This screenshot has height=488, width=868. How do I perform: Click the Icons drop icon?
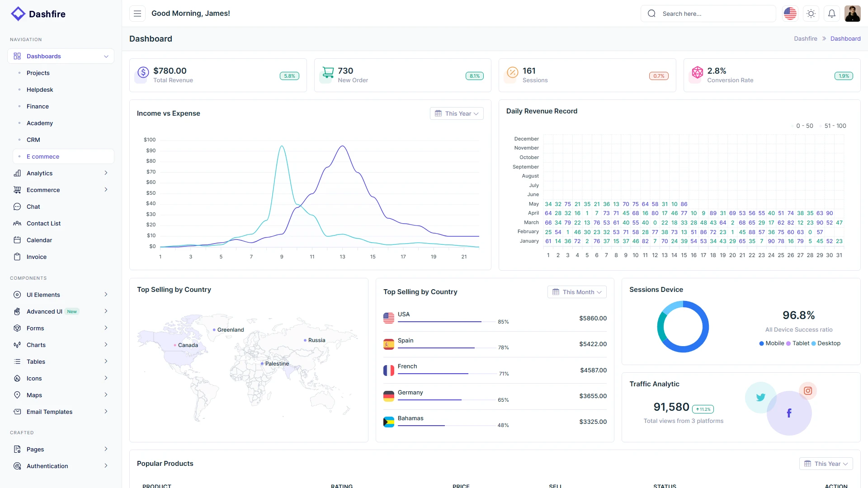coord(17,378)
